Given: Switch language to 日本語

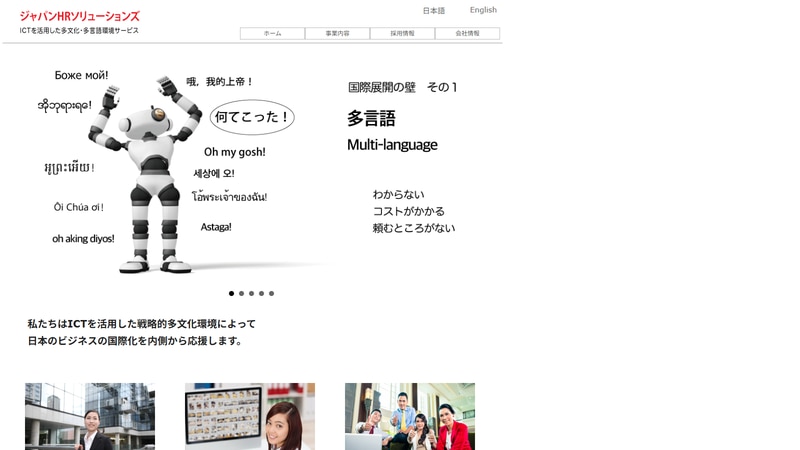Looking at the screenshot, I should click(434, 10).
